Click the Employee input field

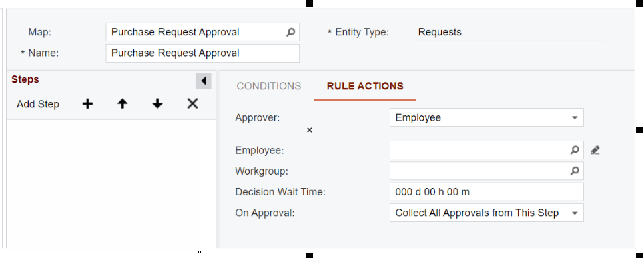point(479,150)
